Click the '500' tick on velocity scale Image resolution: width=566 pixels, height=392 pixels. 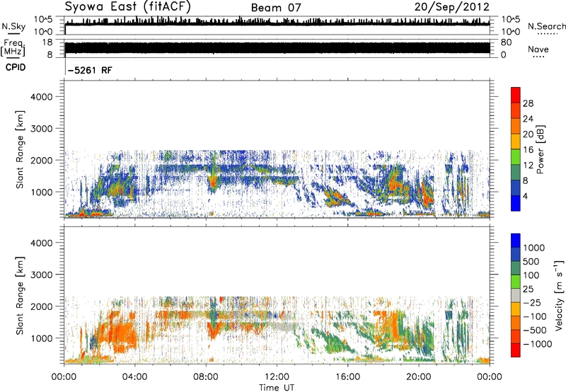click(531, 262)
